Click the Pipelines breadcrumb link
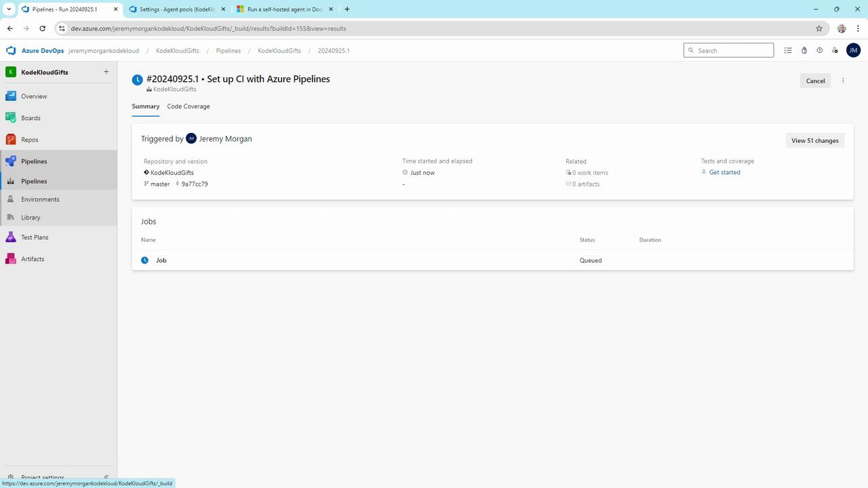Screen dimensions: 868x488 [229, 51]
